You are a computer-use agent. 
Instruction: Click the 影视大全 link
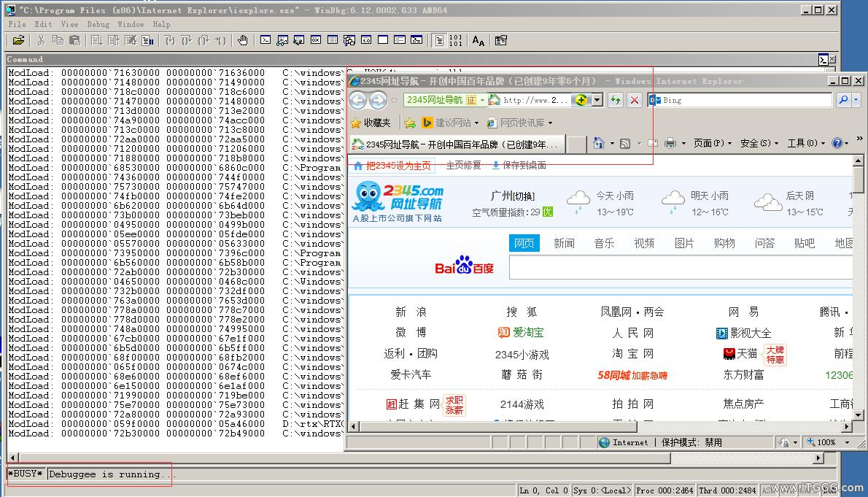(743, 333)
